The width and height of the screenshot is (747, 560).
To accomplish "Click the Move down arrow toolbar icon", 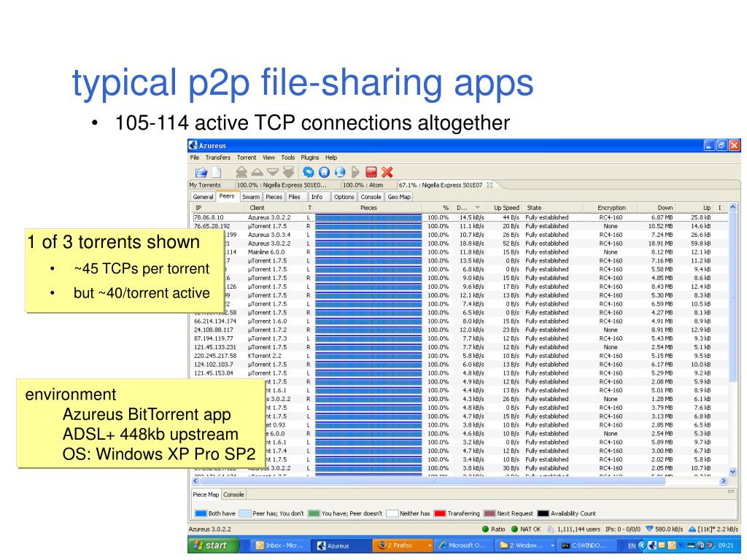I will (273, 172).
